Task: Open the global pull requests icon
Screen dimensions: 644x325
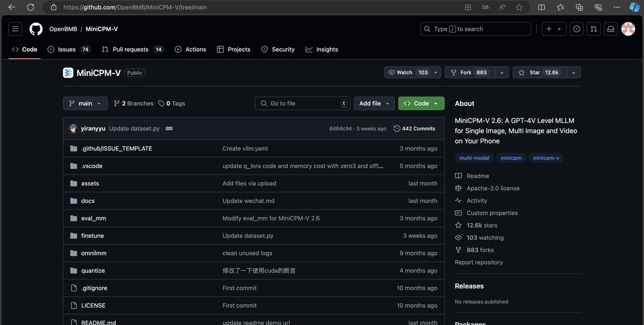Action: click(x=594, y=29)
